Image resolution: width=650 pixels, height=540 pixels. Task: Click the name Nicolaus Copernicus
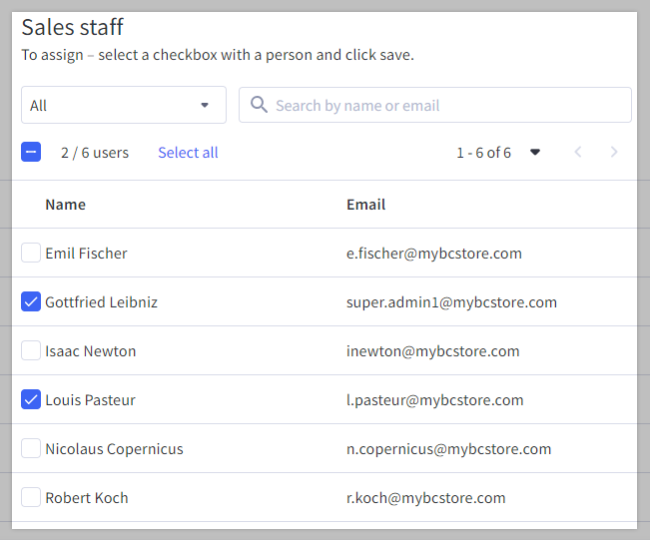coord(114,449)
